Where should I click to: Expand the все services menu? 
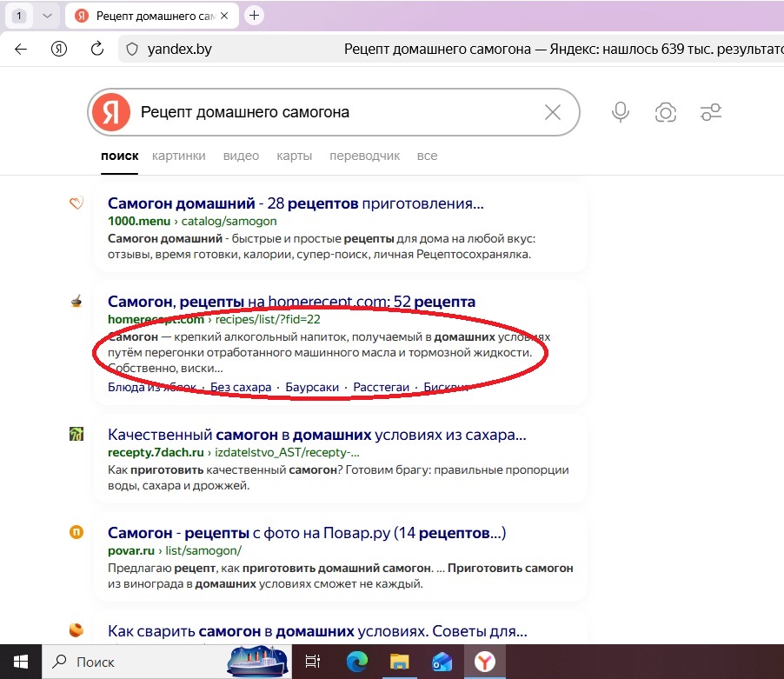427,156
